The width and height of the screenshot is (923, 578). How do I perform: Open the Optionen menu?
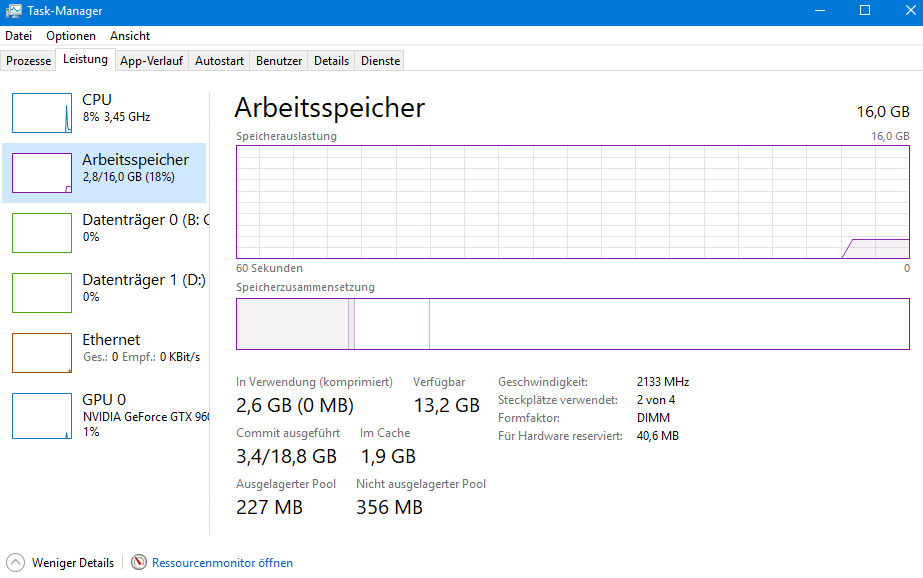pyautogui.click(x=71, y=35)
